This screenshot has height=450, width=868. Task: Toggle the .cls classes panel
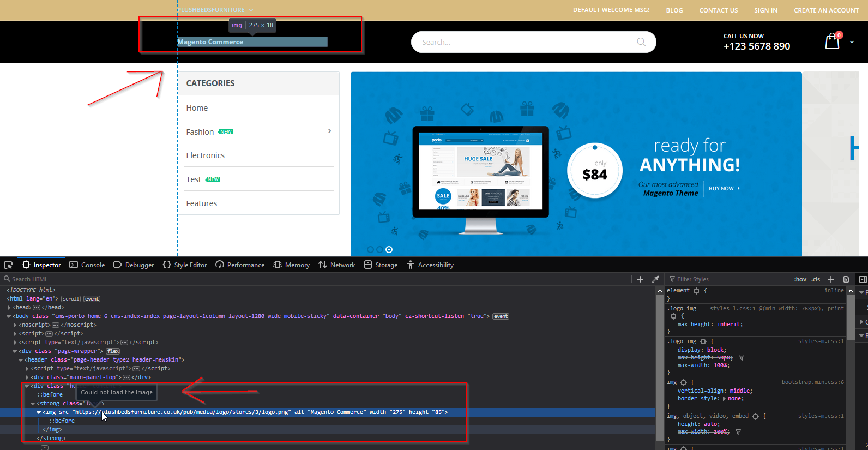coord(816,279)
